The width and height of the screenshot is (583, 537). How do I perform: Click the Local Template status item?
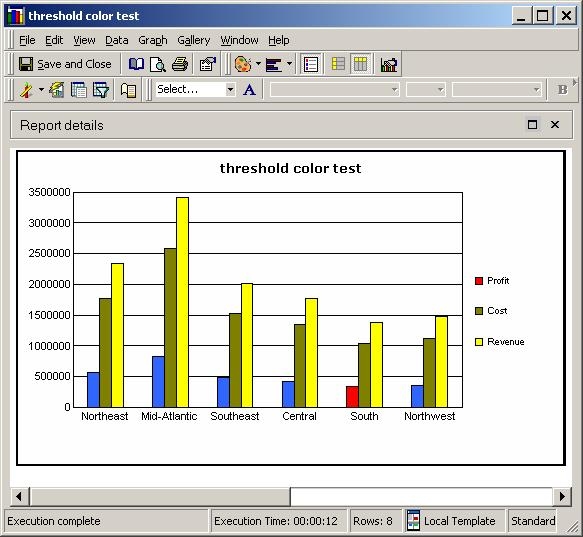[452, 521]
